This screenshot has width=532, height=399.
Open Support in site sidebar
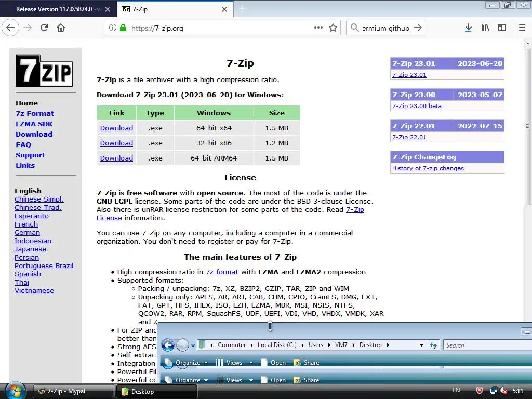click(30, 155)
